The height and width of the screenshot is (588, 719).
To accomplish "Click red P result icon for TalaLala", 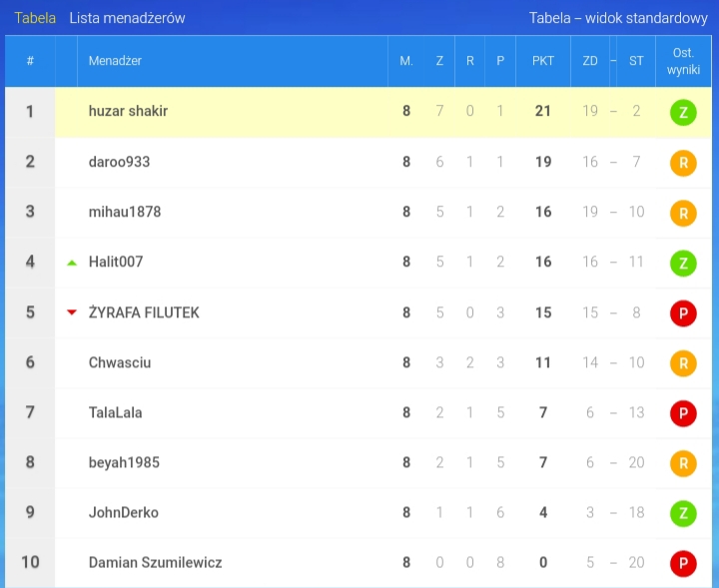I will coord(683,413).
